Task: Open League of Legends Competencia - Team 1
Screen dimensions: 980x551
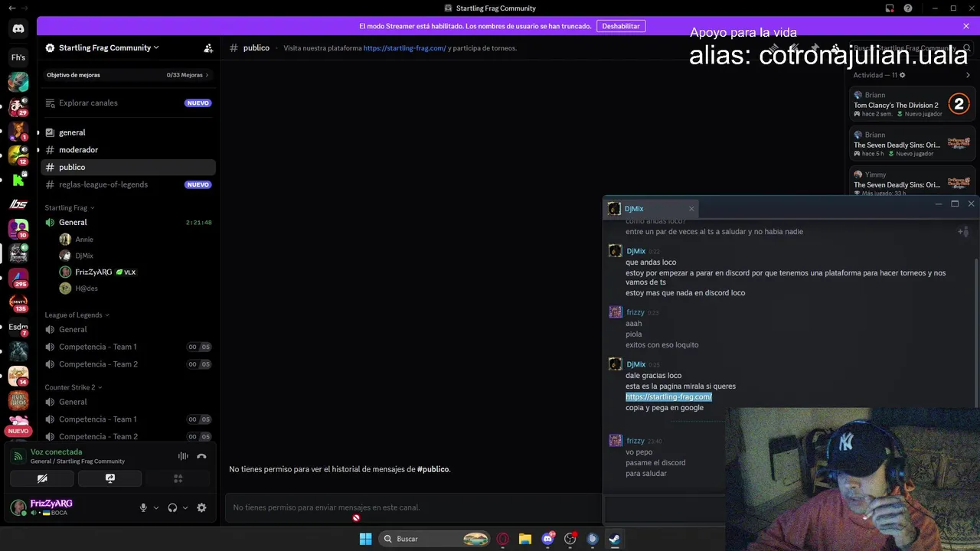Action: (x=129, y=347)
